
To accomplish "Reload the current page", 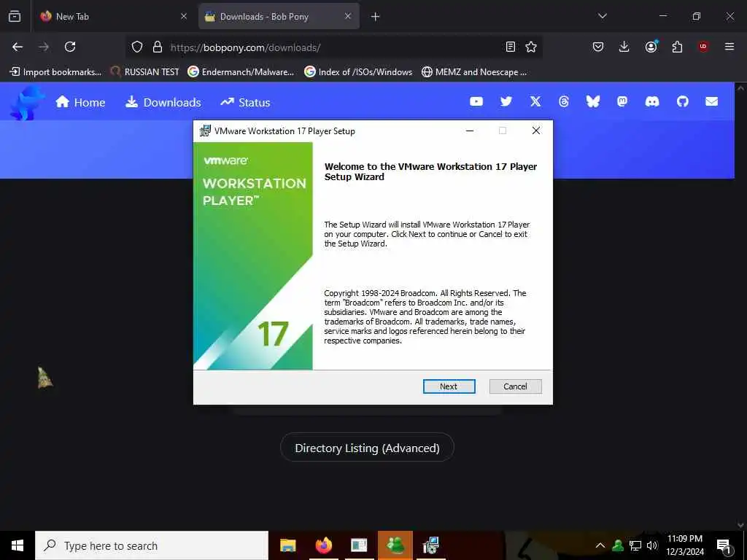I will (70, 47).
